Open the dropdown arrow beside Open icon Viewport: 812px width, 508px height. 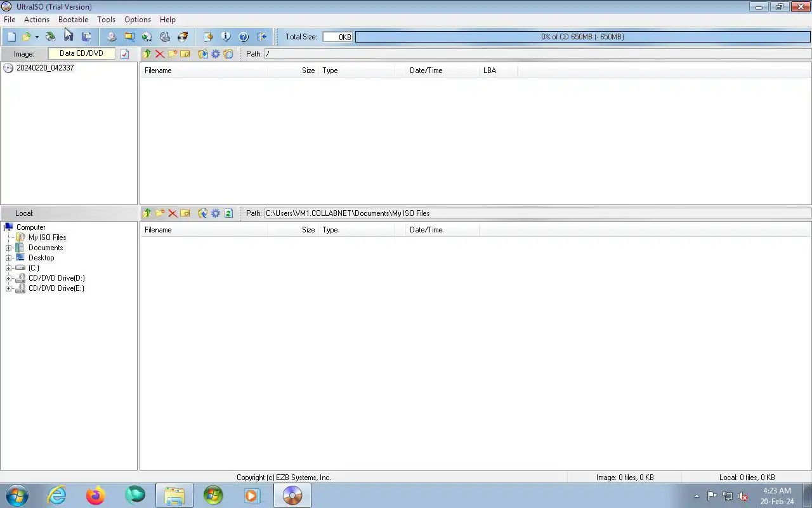click(37, 37)
